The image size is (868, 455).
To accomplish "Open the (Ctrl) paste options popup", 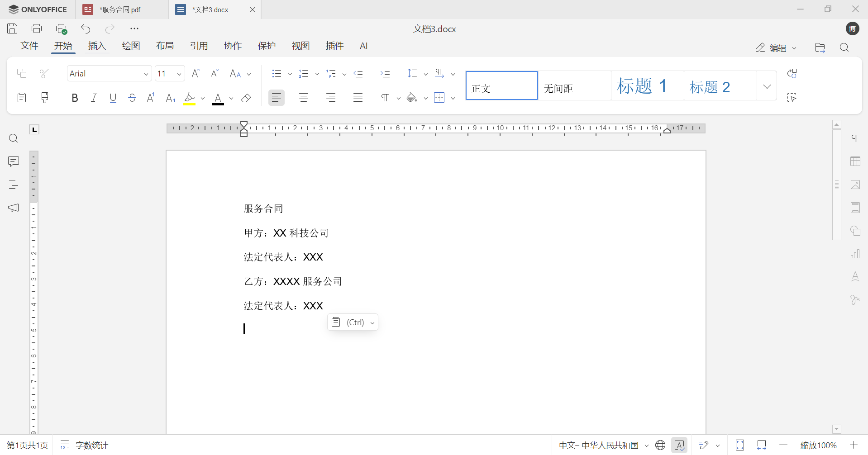I will (x=353, y=322).
